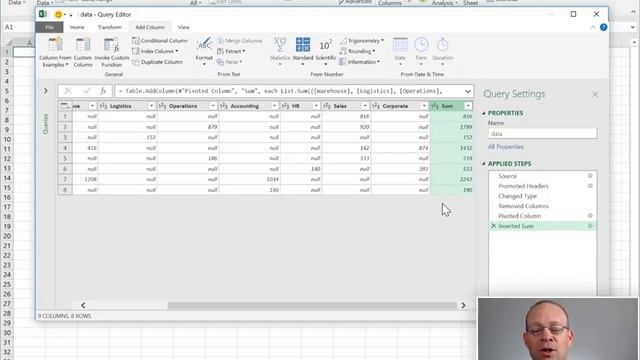
Task: Switch to the View tab
Action: click(x=184, y=27)
